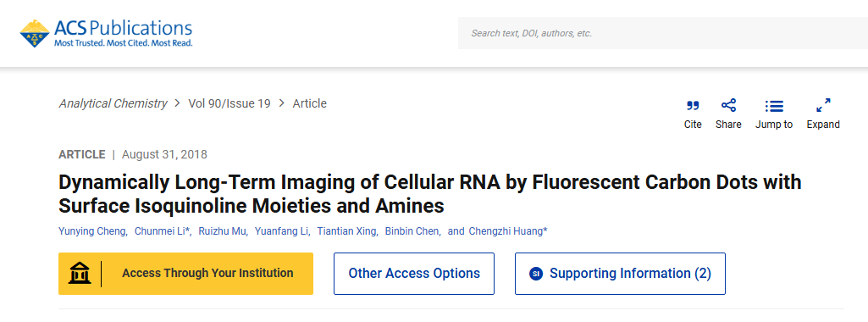This screenshot has height=322, width=868.
Task: Select the Article breadcrumb item
Action: pos(309,103)
